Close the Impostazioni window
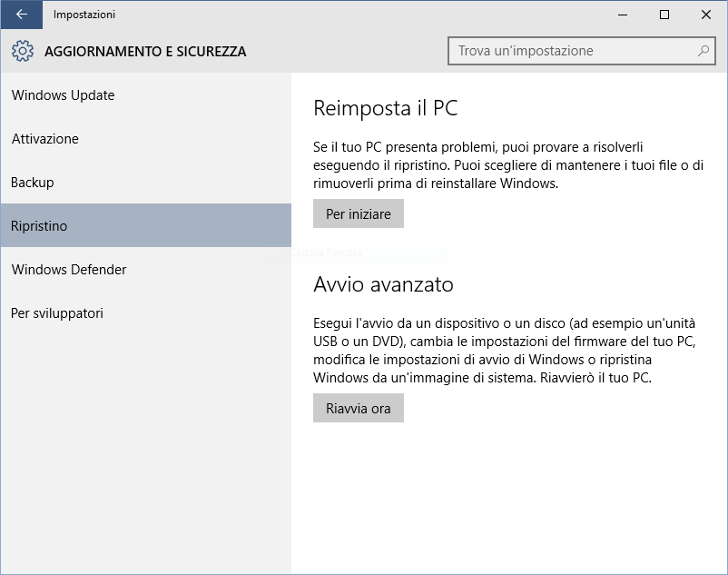 [706, 15]
